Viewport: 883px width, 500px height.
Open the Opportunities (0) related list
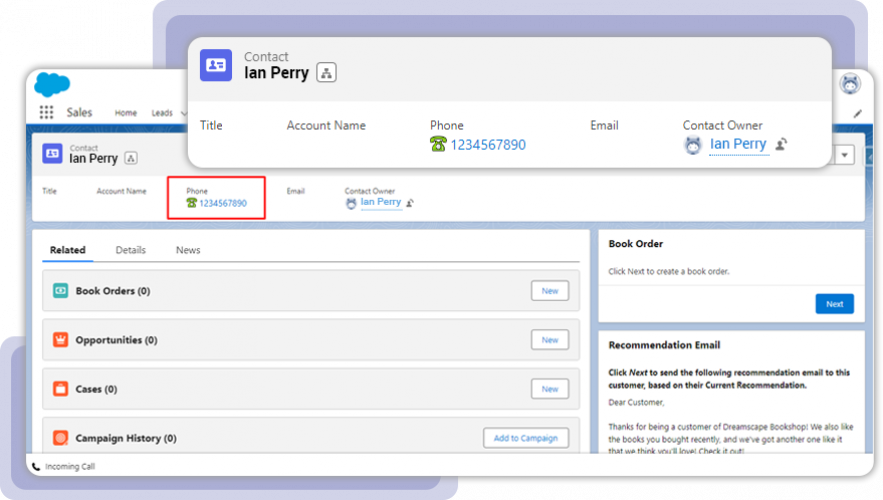tap(116, 340)
